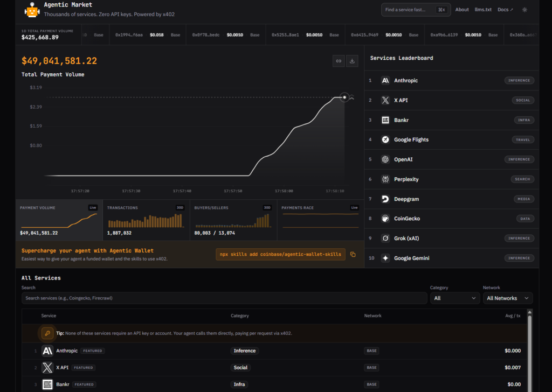The image size is (552, 392).
Task: Open the Category filter dropdown
Action: pos(454,297)
